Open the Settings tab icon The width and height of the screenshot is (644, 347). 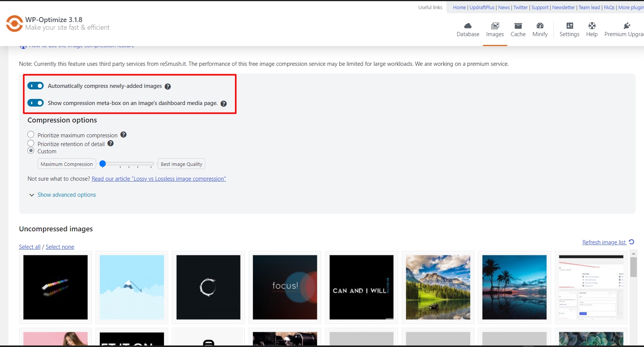tap(570, 25)
